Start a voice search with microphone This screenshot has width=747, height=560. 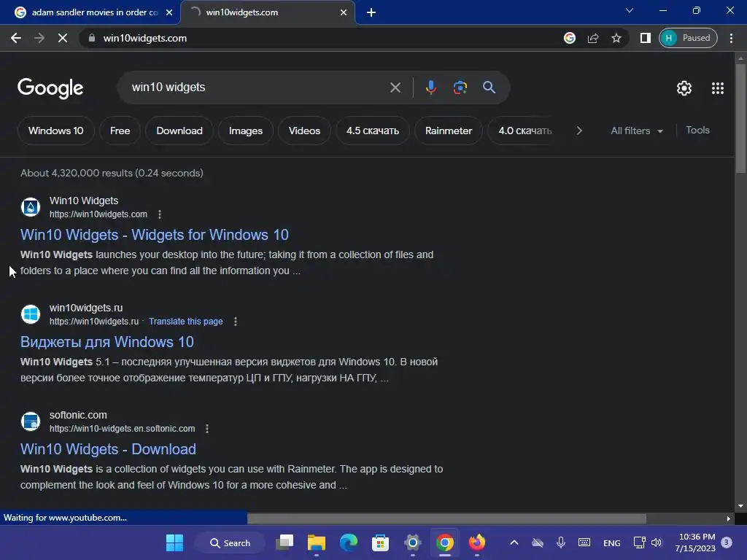click(x=430, y=87)
